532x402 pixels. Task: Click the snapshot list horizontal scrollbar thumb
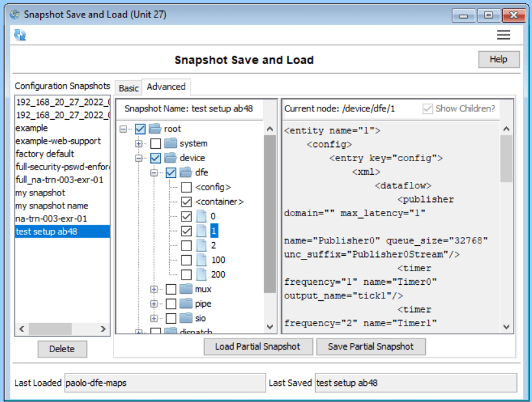[x=50, y=329]
